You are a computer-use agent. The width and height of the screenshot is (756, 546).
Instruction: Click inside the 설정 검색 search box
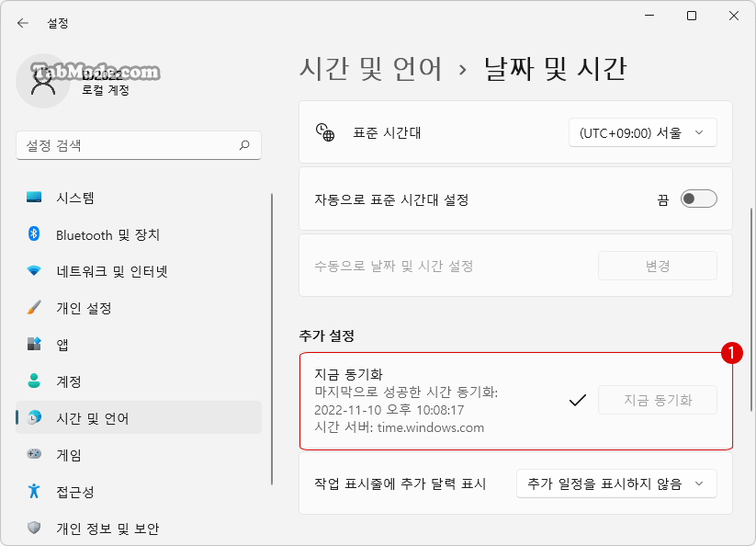point(129,145)
